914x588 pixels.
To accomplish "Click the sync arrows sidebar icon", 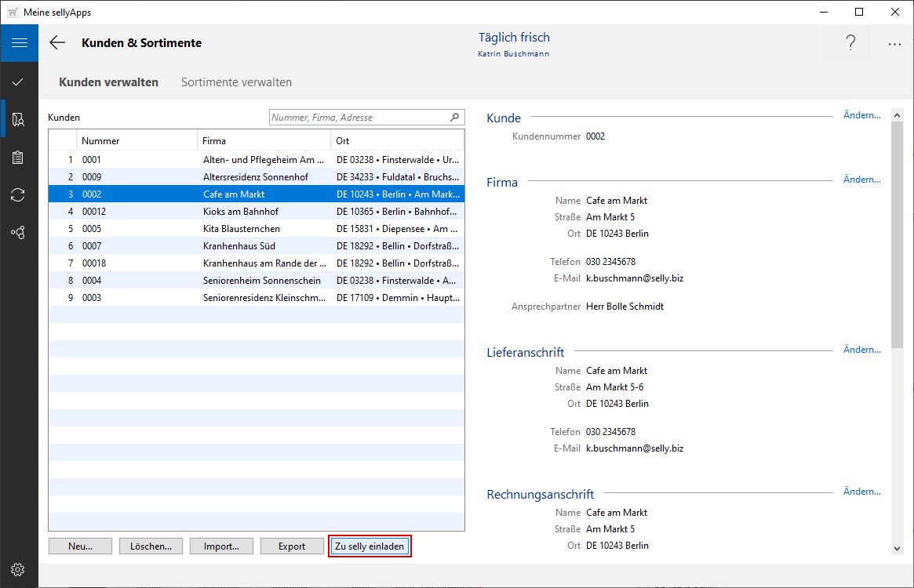I will click(x=18, y=195).
